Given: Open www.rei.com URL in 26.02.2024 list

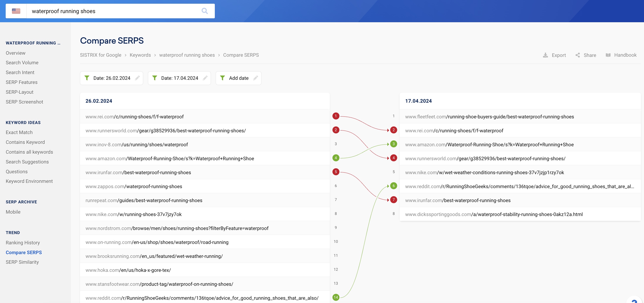Looking at the screenshot, I should coord(134,117).
